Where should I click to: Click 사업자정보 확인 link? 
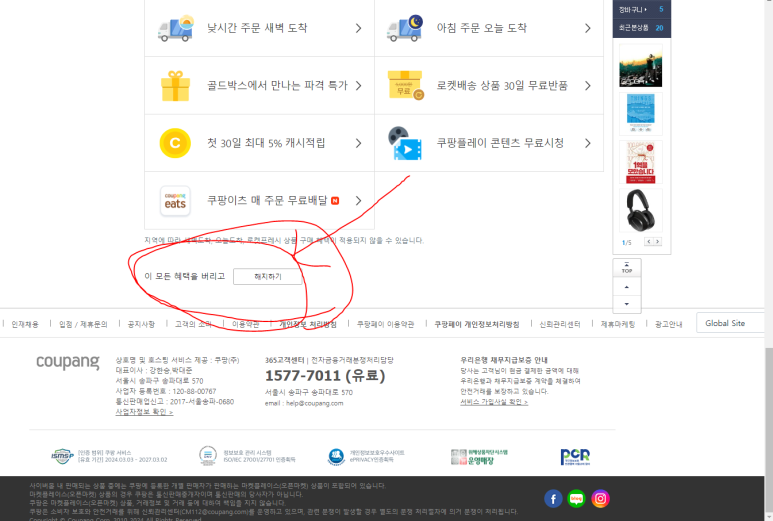tap(144, 412)
